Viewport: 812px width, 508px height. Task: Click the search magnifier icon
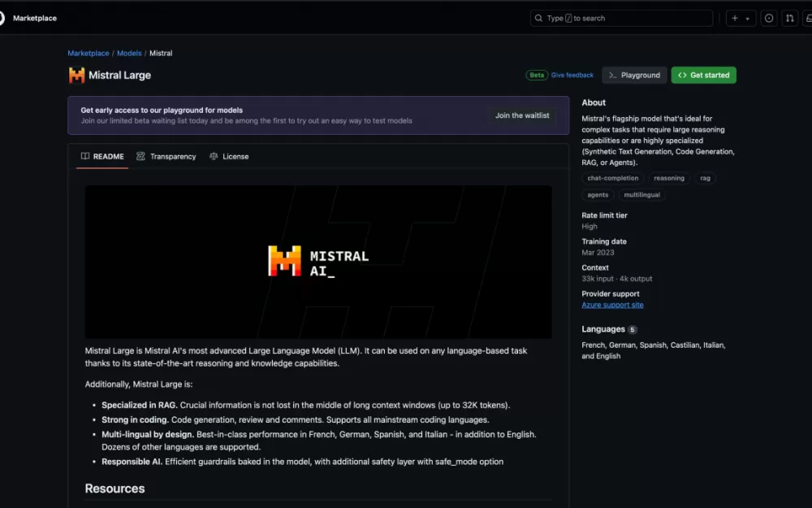coord(538,18)
